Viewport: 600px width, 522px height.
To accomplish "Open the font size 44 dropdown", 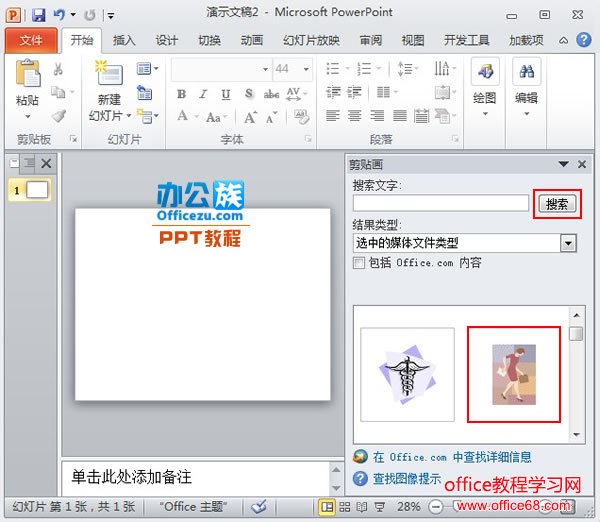I will [x=306, y=69].
